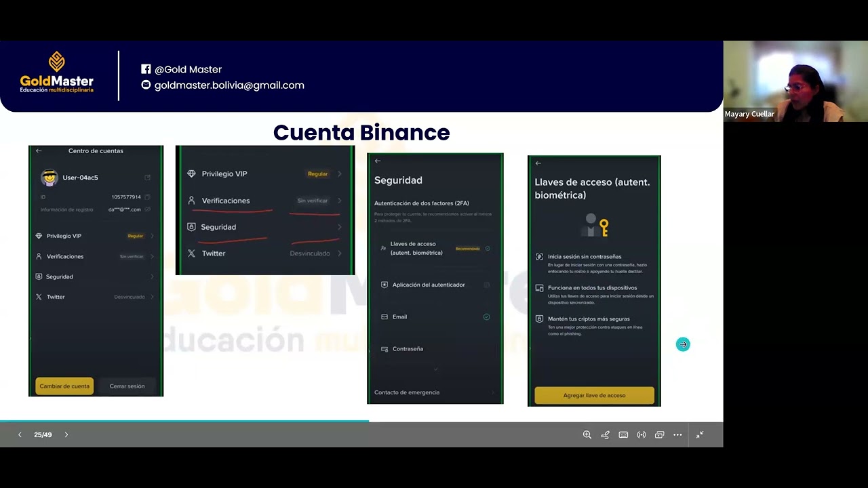The image size is (868, 488).
Task: Click diamond icon in enlarged Privilegio VIP row
Action: point(191,174)
